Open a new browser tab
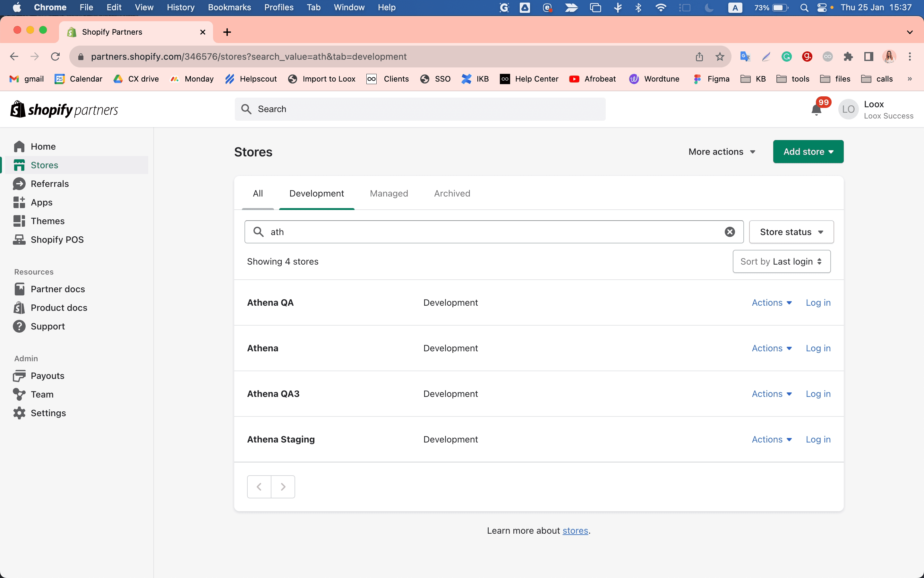 point(227,32)
